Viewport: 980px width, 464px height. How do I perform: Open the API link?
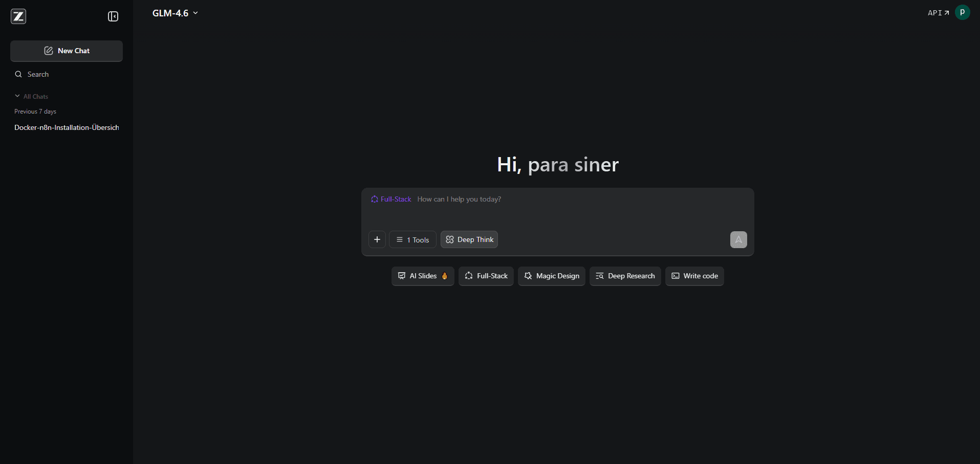tap(938, 12)
